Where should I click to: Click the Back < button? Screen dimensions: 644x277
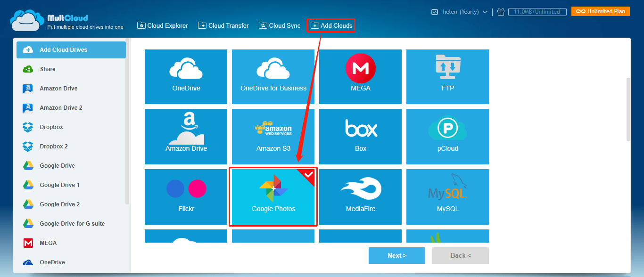461,255
